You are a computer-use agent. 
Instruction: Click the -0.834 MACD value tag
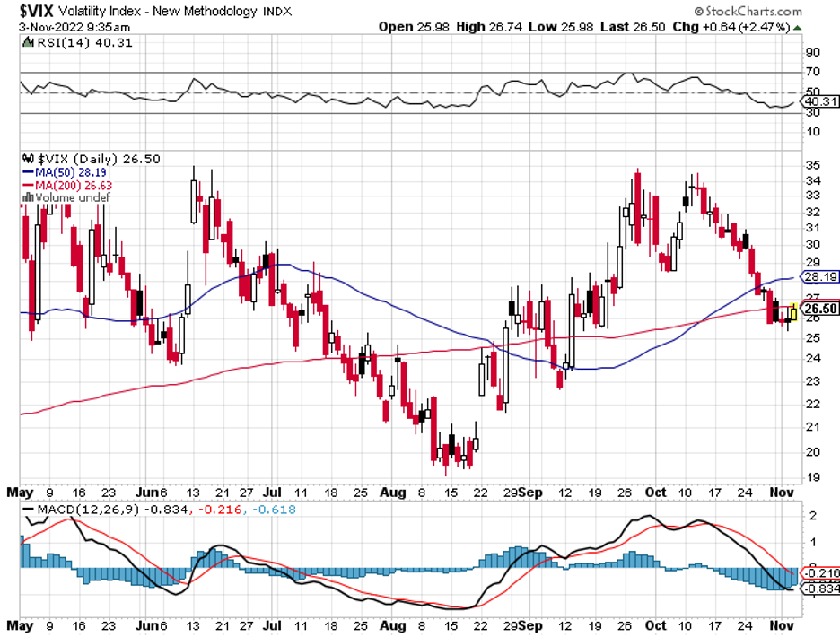821,589
